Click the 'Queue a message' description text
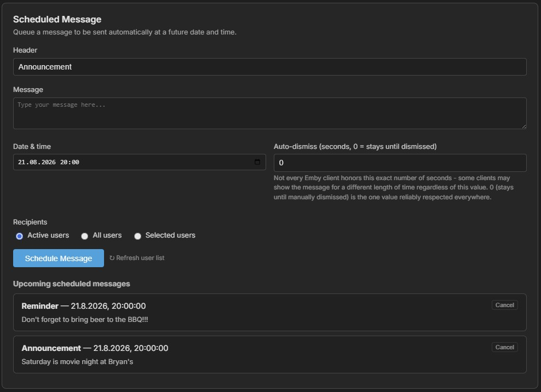541x392 pixels. coord(124,32)
